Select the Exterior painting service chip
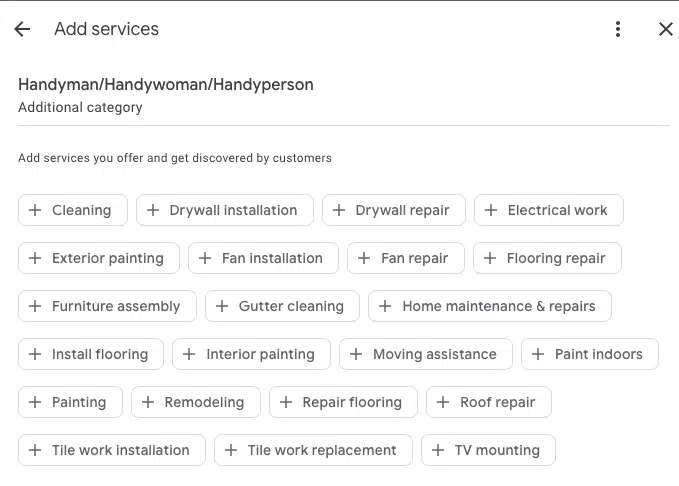 pyautogui.click(x=99, y=258)
